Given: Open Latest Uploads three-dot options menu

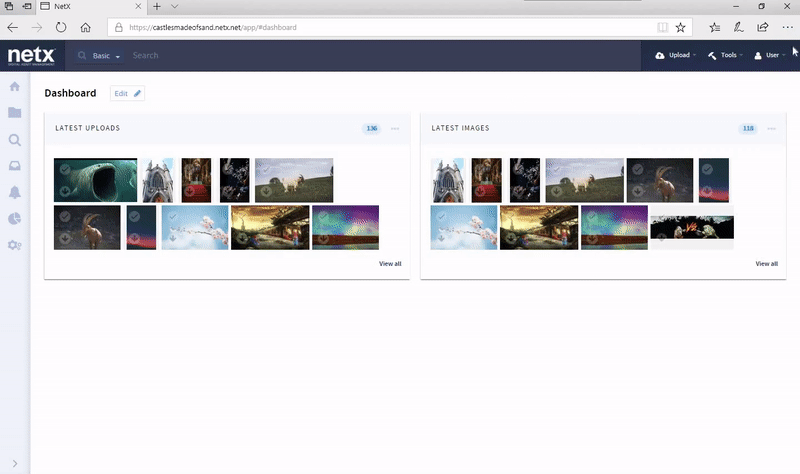Looking at the screenshot, I should click(x=395, y=129).
